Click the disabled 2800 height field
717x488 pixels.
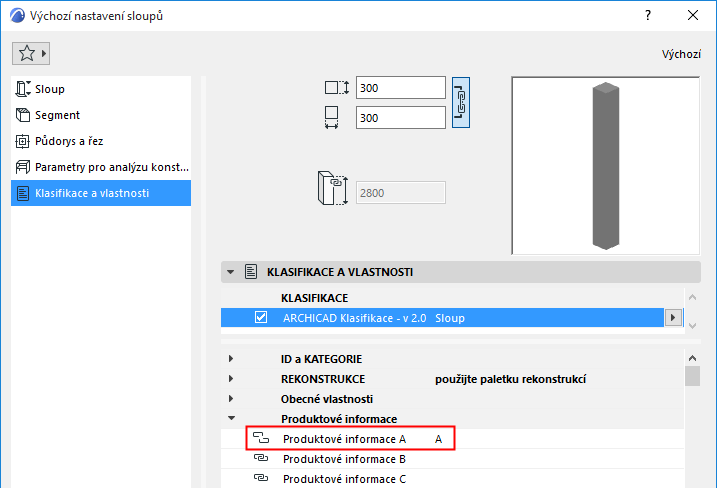(x=401, y=193)
